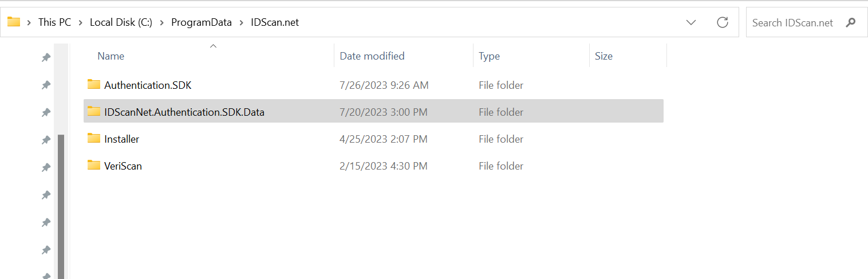Refresh the IDScan.net folder view
This screenshot has height=279, width=868.
723,22
